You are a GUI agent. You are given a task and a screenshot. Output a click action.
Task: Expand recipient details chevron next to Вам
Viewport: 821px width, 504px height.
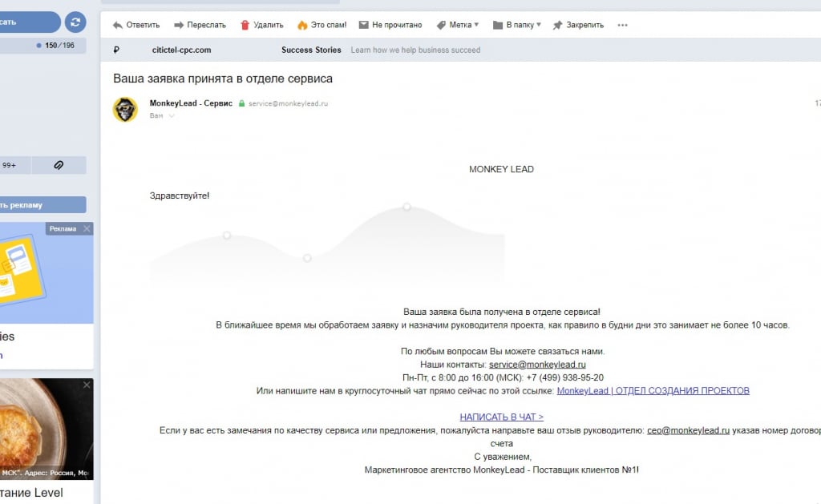coord(172,115)
